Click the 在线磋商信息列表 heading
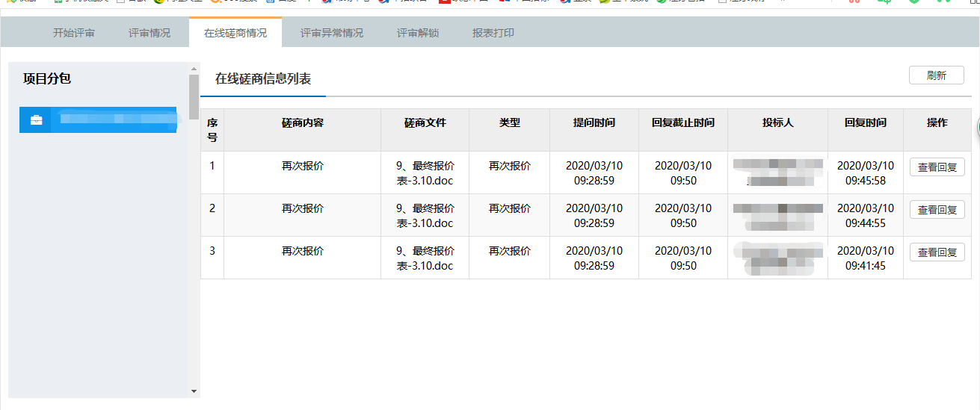Screen dimensions: 980x410 [262, 79]
